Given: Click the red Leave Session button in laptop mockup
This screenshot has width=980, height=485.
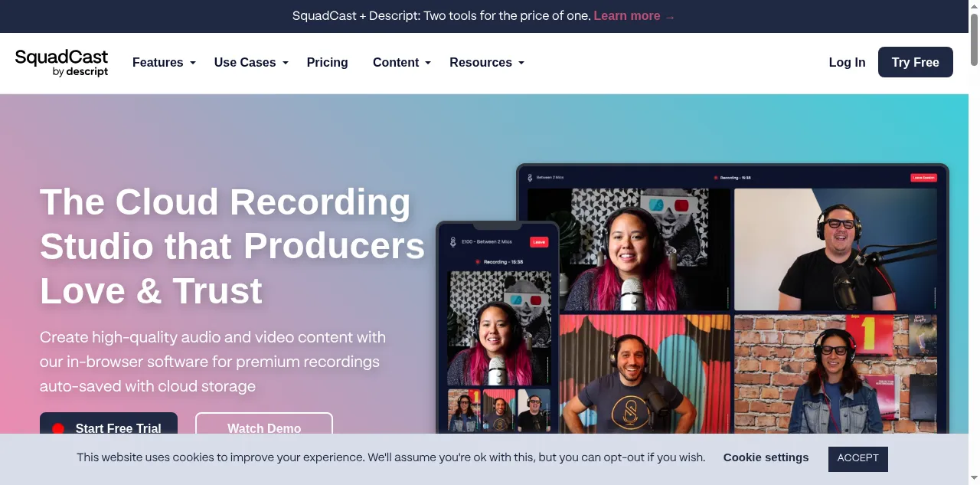Looking at the screenshot, I should (923, 177).
